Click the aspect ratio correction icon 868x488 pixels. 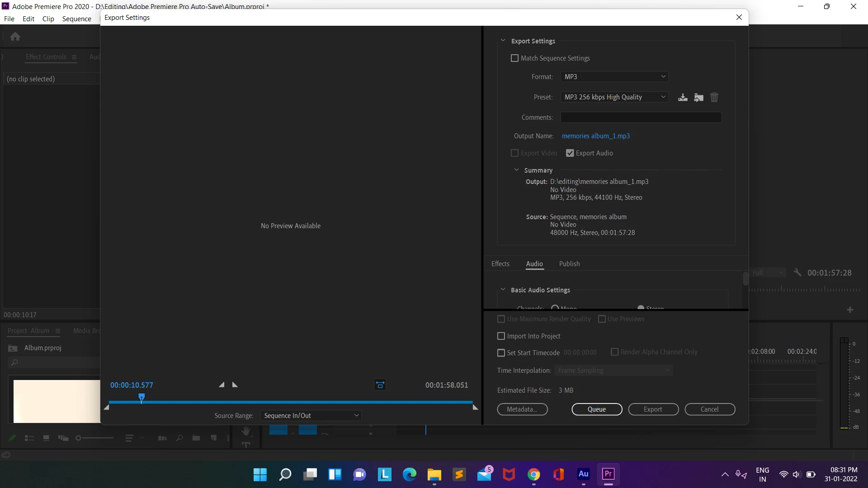coord(380,385)
